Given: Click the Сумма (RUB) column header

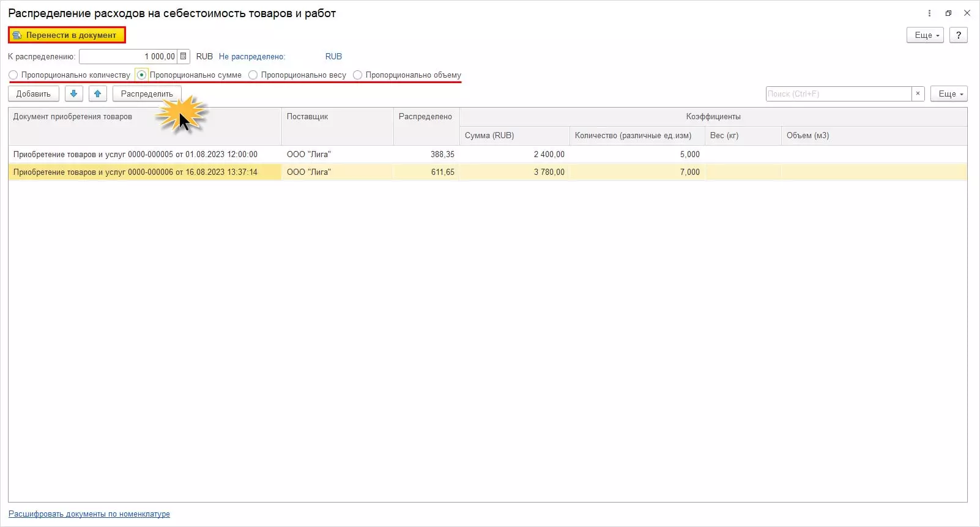Looking at the screenshot, I should 514,136.
